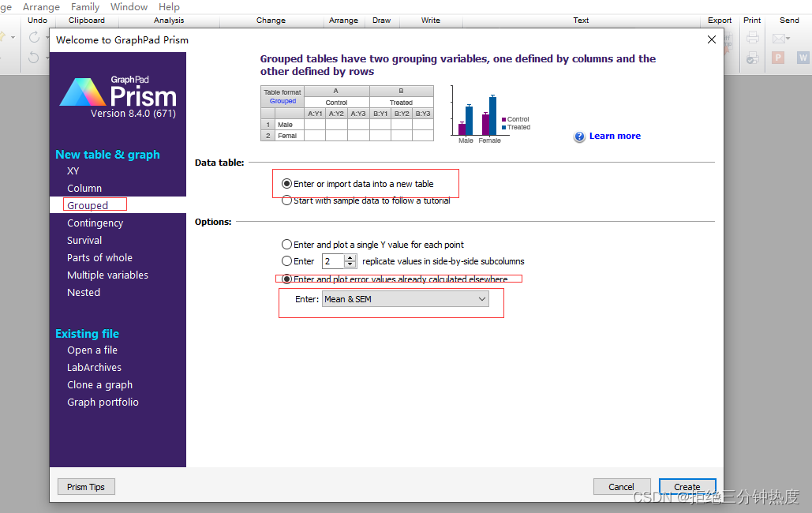Screen dimensions: 812x513
Task: Click the redo arrow icon in toolbar
Action: (34, 37)
